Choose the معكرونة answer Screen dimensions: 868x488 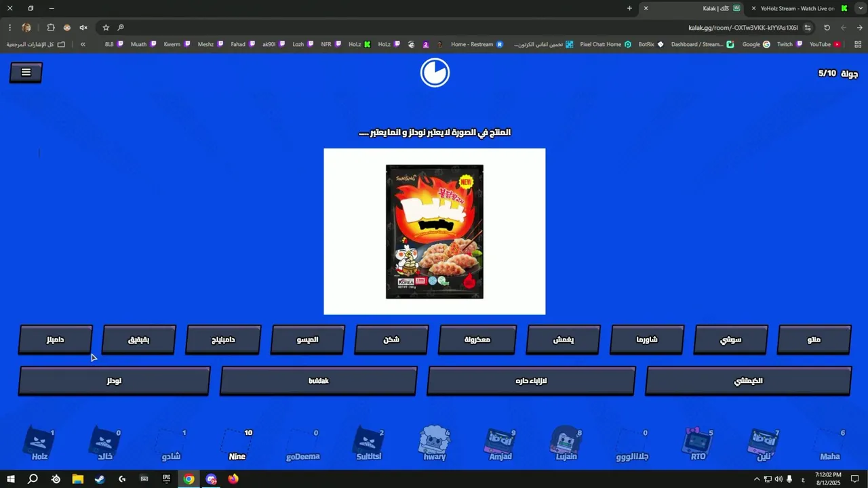[477, 340]
